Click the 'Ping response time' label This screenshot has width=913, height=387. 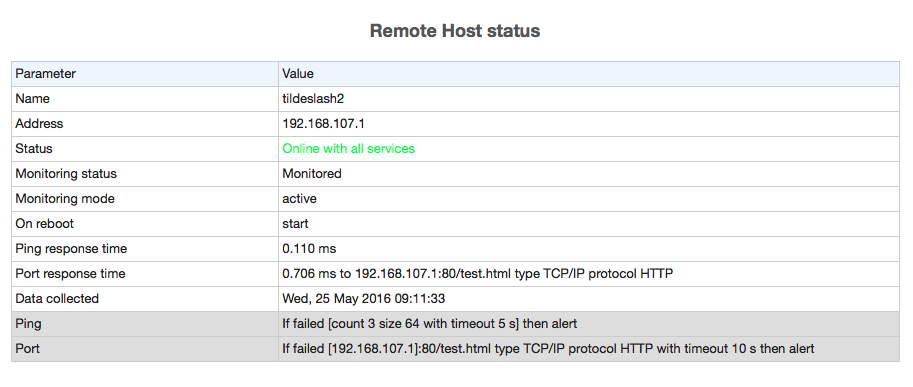[71, 249]
